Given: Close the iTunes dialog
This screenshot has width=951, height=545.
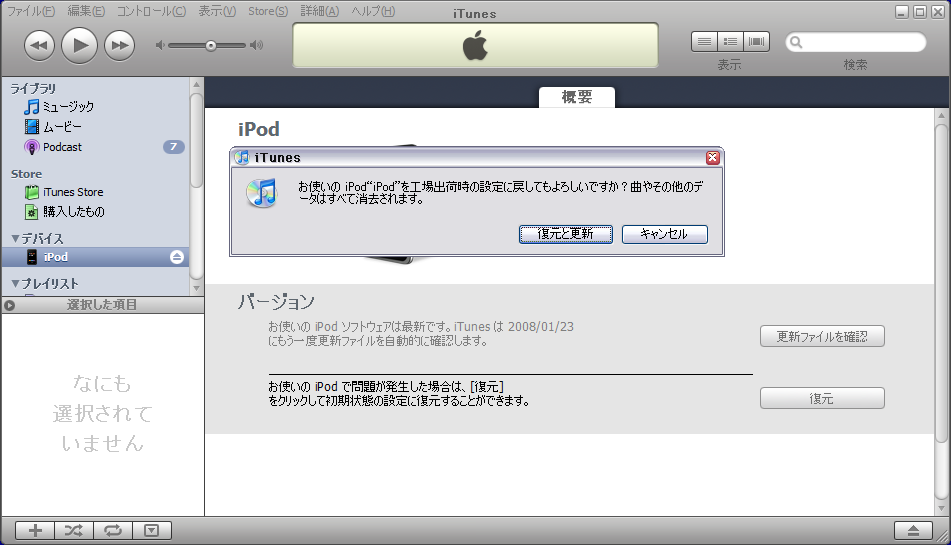Looking at the screenshot, I should coord(713,158).
